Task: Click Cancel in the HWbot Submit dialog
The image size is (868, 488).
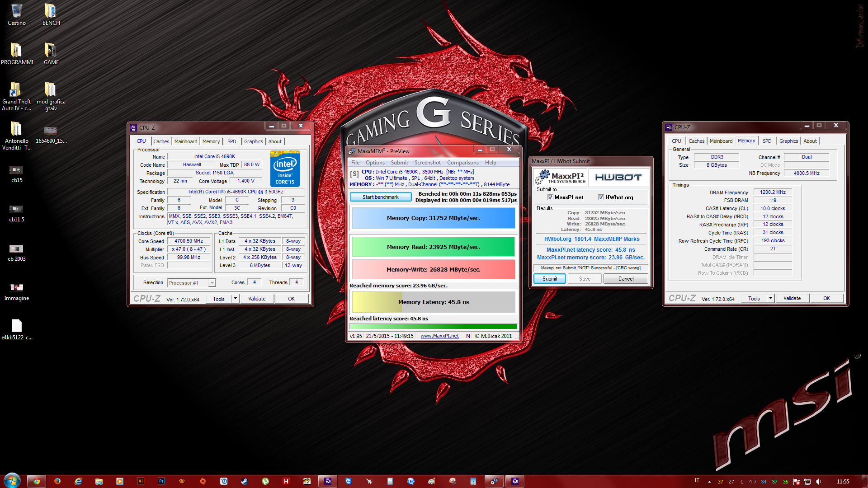Action: coord(626,279)
